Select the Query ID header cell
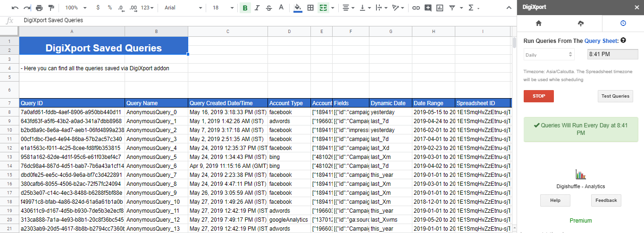Screen dimensions: 644x233 72,103
